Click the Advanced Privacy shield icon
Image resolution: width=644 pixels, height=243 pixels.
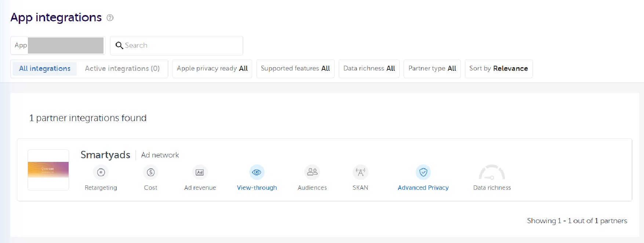click(423, 172)
